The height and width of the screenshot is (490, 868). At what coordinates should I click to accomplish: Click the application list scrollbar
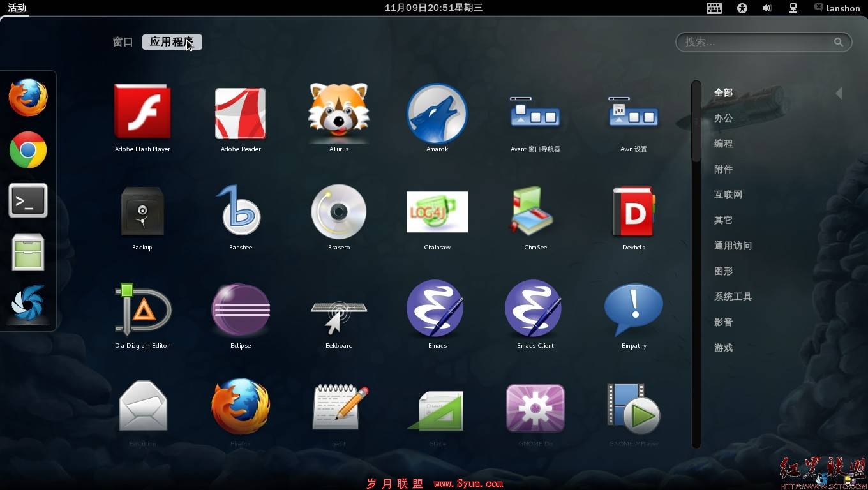(x=696, y=121)
